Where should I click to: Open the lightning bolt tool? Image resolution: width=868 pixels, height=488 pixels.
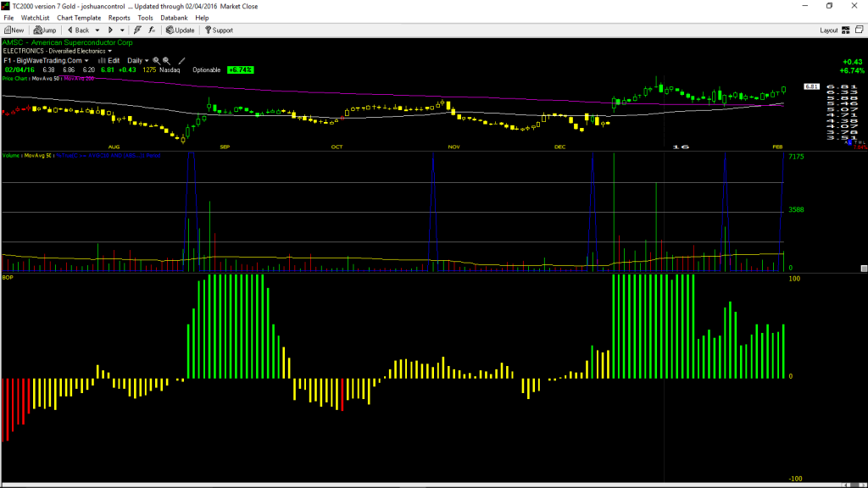(x=137, y=30)
